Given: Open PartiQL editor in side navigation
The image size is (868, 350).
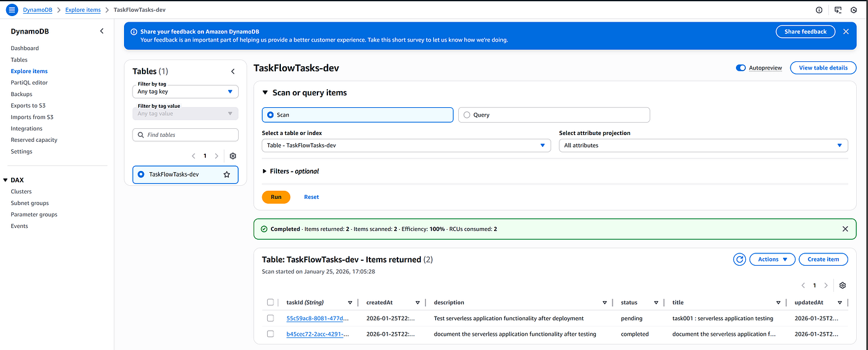Looking at the screenshot, I should click(29, 82).
